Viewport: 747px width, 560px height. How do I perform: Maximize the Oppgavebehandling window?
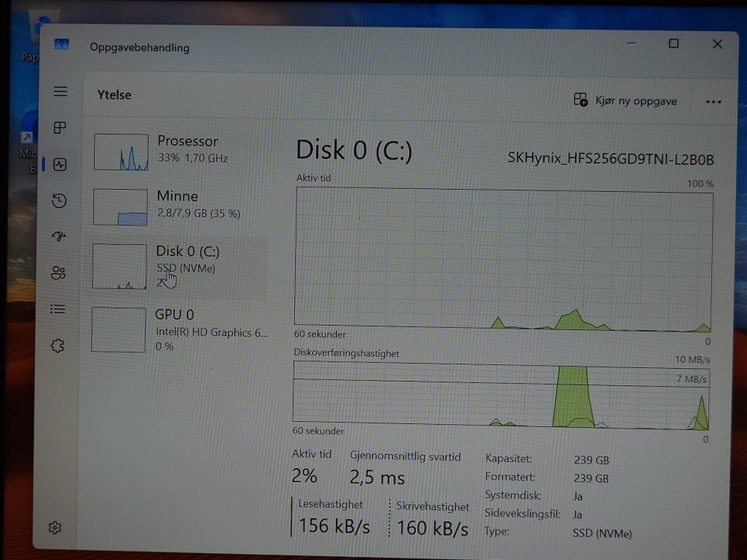coord(673,44)
